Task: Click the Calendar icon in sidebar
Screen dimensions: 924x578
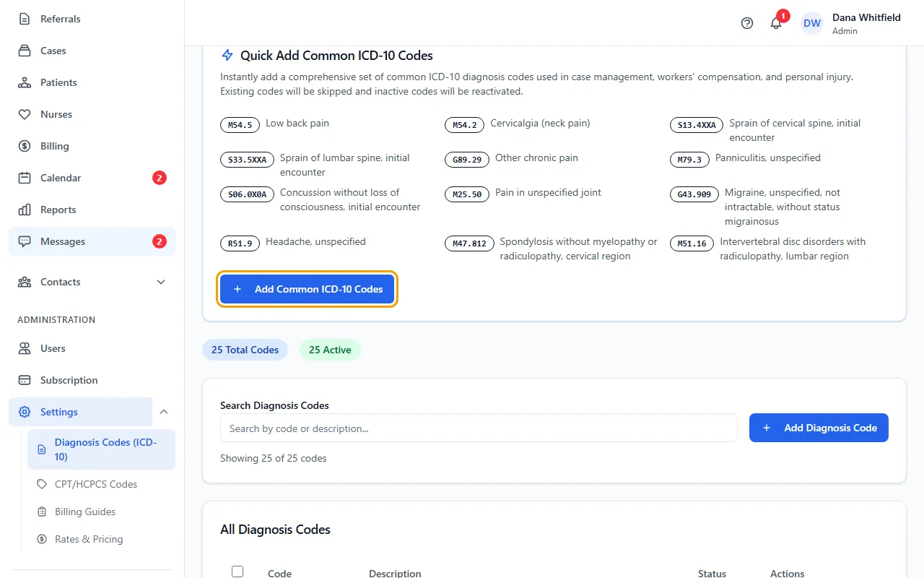Action: (x=25, y=178)
